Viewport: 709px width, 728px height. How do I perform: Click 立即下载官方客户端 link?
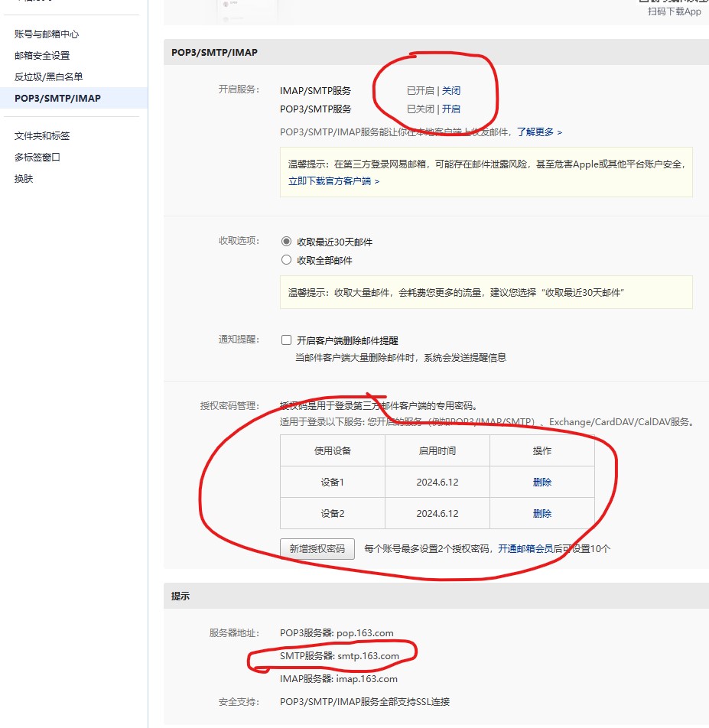point(333,181)
